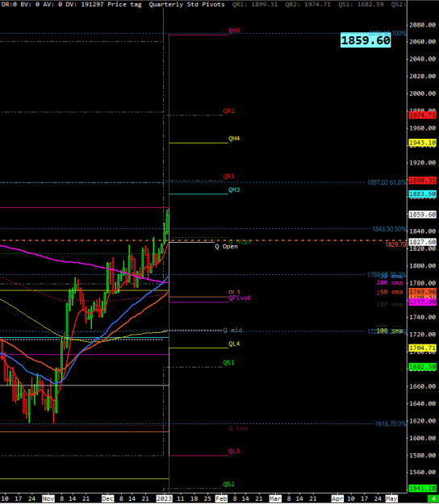Screen dimensions: 439x504
Task: Click the red 1974.71 price axis tag
Action: click(422, 115)
